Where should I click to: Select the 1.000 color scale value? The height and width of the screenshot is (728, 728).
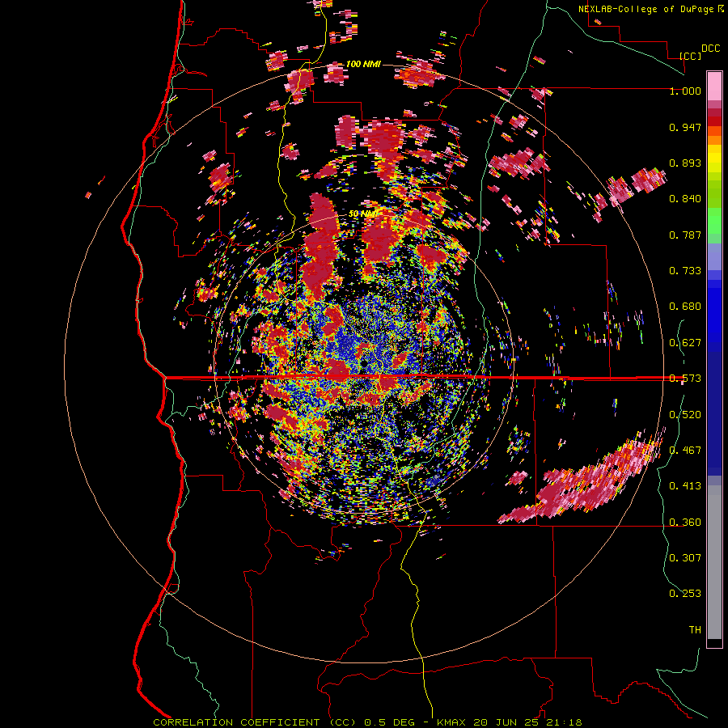pyautogui.click(x=685, y=91)
